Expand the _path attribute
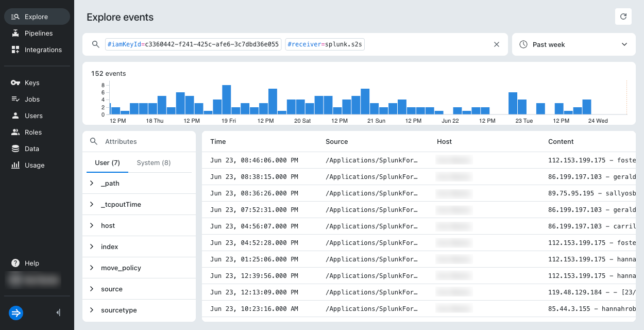The width and height of the screenshot is (644, 330). pyautogui.click(x=139, y=183)
